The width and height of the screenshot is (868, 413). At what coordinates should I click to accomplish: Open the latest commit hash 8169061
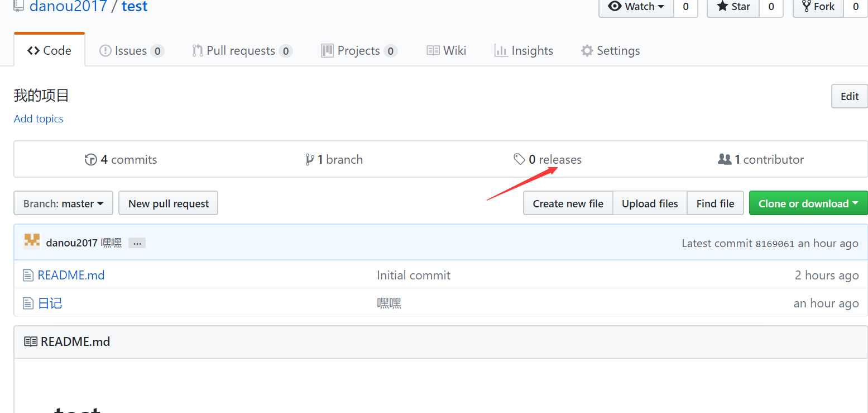[775, 244]
